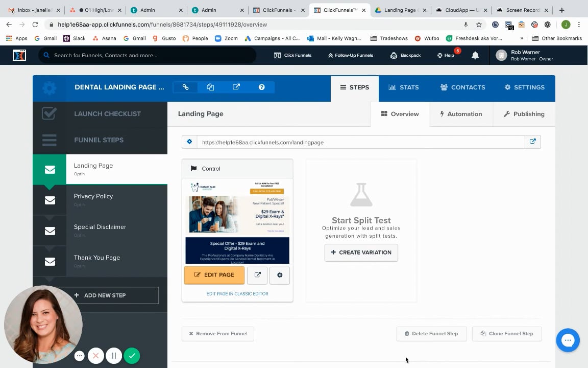This screenshot has width=588, height=368.
Task: Click gear icon beside the funnel URL field
Action: pos(189,142)
